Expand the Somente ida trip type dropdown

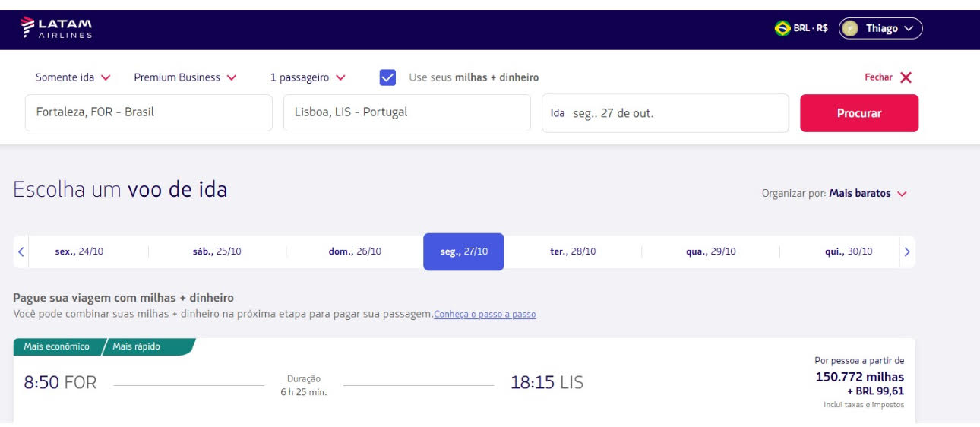click(x=73, y=77)
